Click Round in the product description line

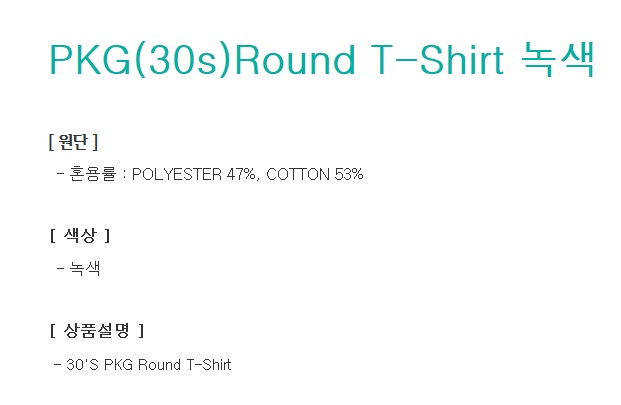point(159,365)
